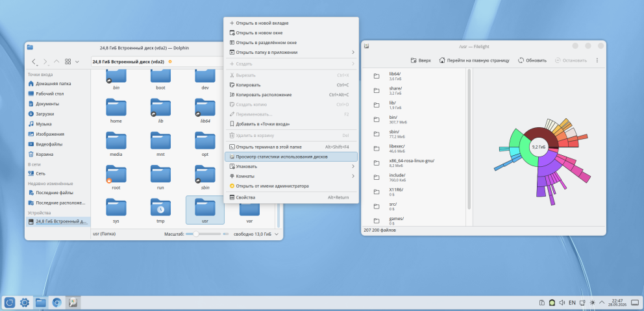
Task: Choose Открыть в новой вкладке
Action: tap(291, 23)
